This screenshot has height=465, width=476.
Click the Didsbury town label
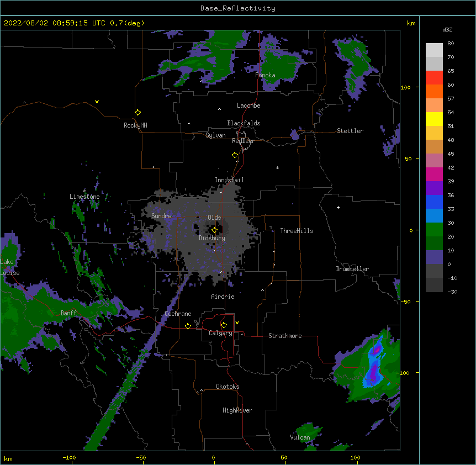click(x=212, y=238)
